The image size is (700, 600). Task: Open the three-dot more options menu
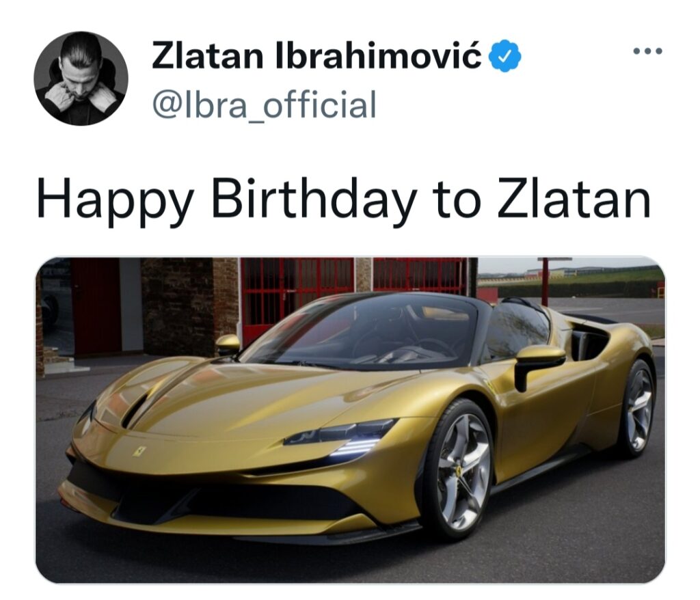point(648,51)
